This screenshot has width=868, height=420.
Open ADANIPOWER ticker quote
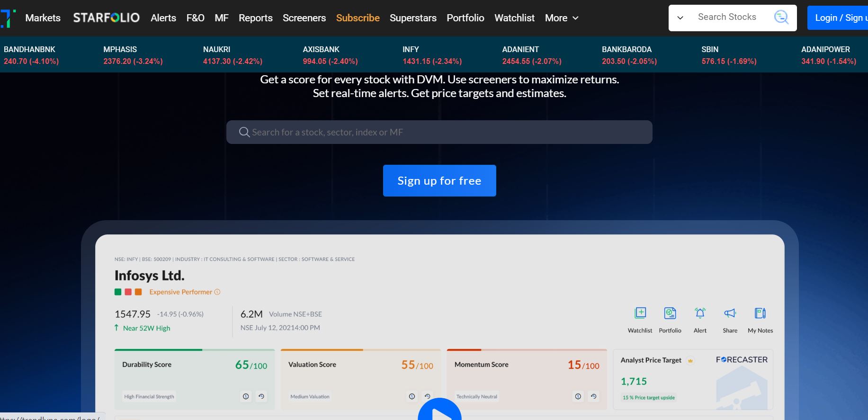pos(829,55)
